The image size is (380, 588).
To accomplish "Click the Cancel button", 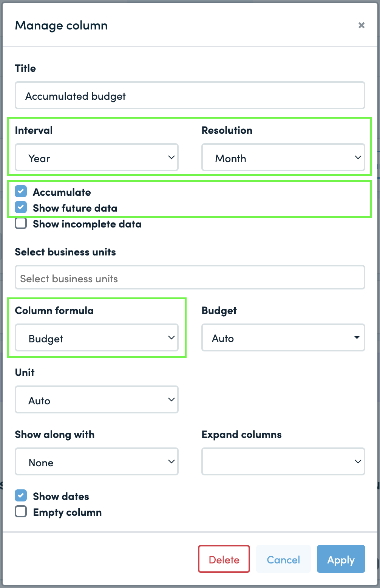I will click(283, 559).
